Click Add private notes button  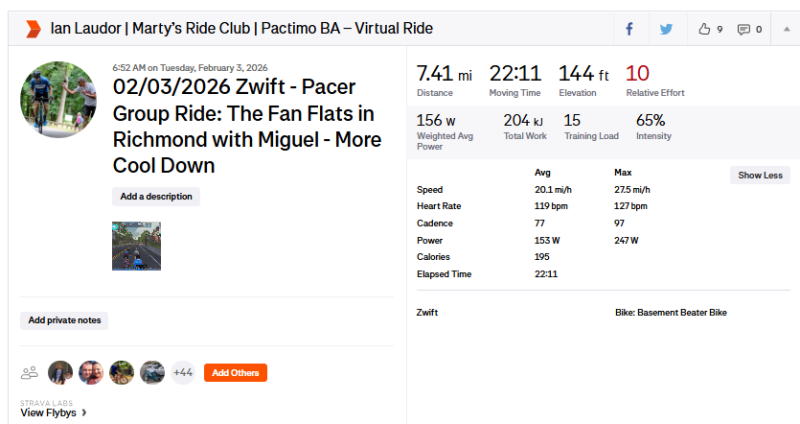64,320
